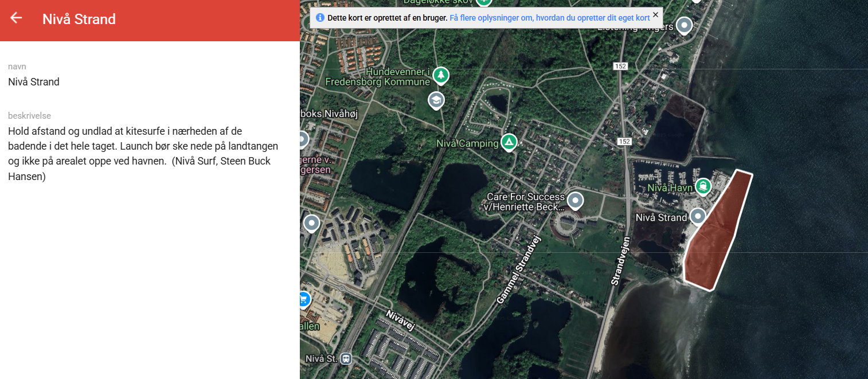Select the Nivå Havn marina boat pin
868x379 pixels.
703,186
